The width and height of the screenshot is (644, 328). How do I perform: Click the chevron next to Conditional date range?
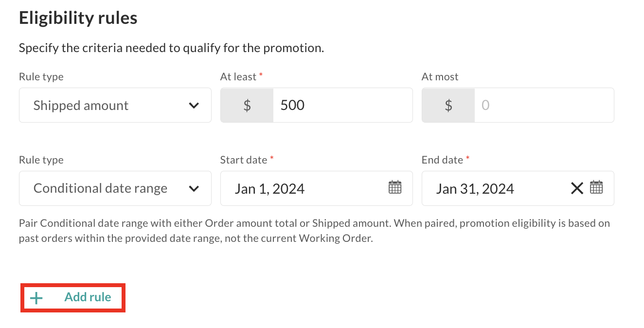click(194, 189)
